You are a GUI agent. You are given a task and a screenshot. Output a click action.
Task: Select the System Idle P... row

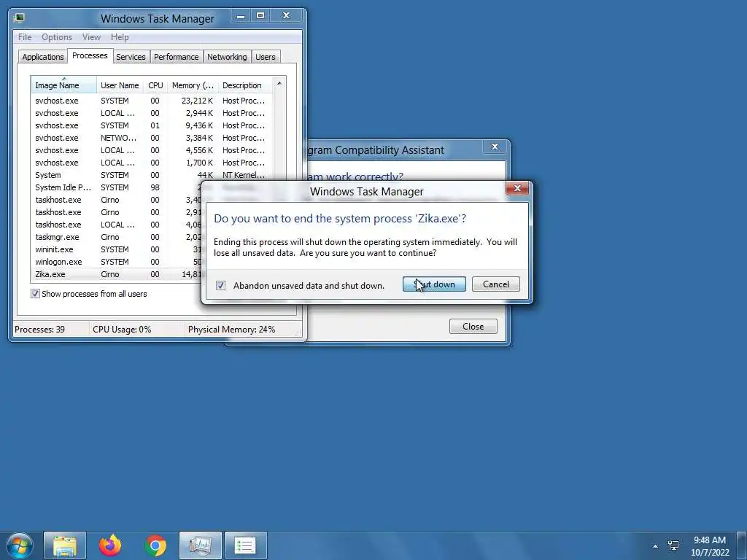(116, 187)
